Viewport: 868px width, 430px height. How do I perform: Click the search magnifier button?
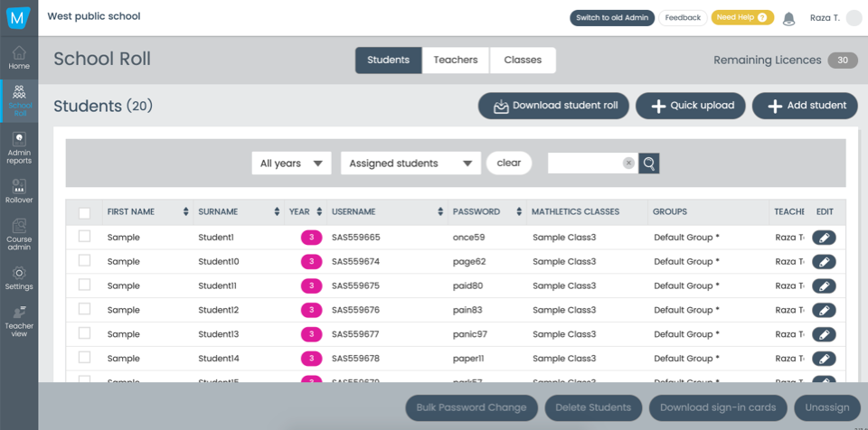pos(649,164)
